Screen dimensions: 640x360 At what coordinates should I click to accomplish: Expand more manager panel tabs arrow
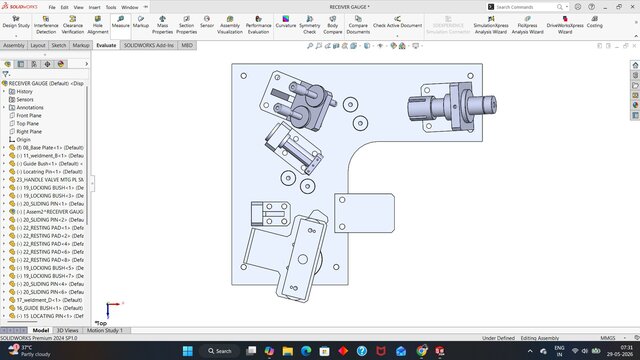[87, 64]
